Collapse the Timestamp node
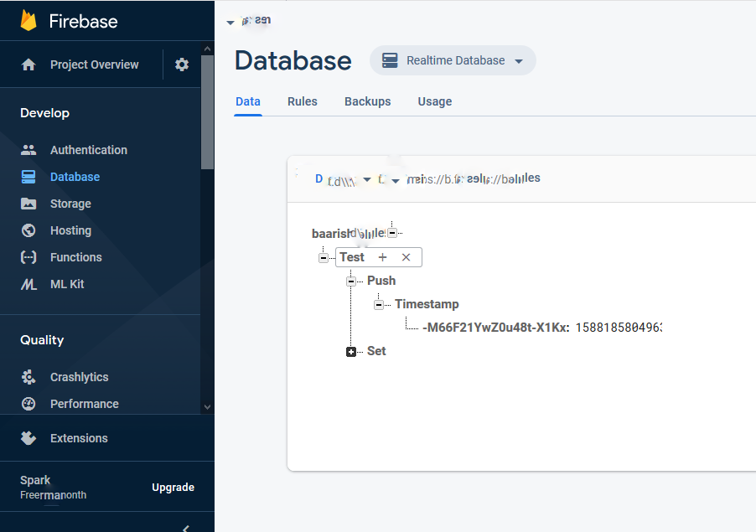 (379, 305)
